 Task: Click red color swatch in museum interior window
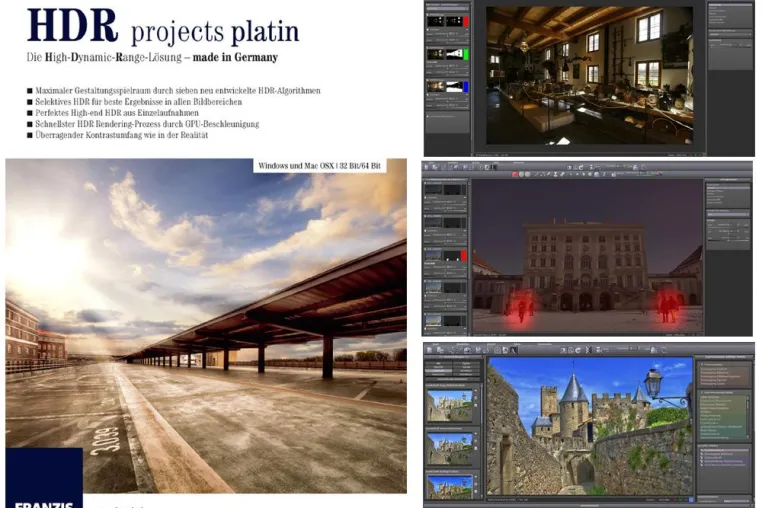click(x=466, y=21)
